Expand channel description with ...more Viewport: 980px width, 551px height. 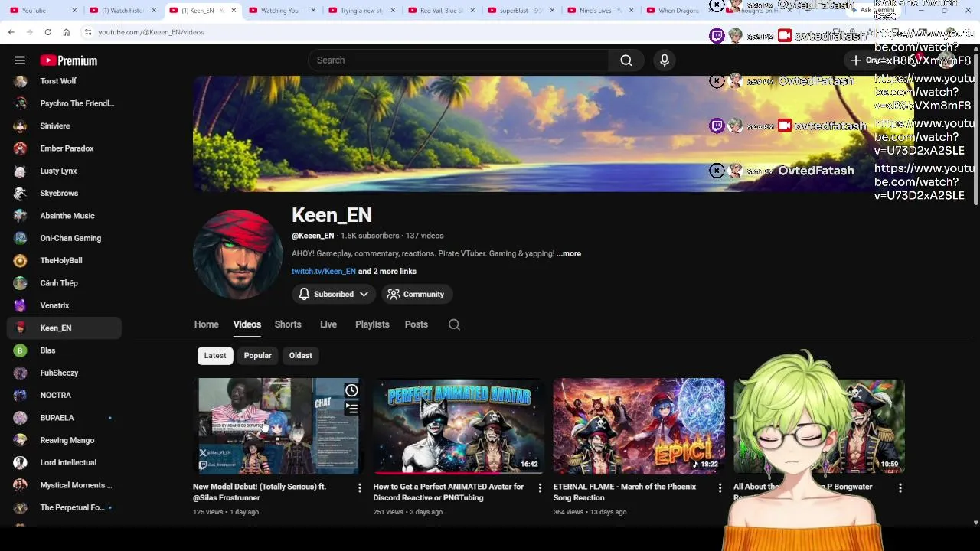pyautogui.click(x=569, y=253)
